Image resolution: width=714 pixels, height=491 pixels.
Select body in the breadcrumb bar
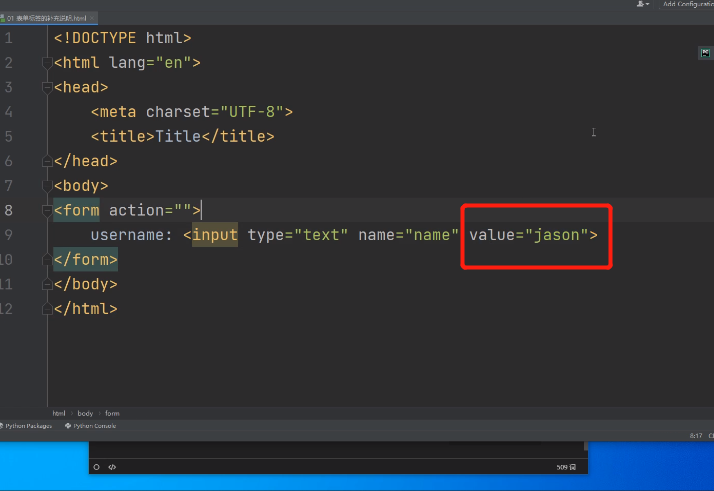[85, 414]
